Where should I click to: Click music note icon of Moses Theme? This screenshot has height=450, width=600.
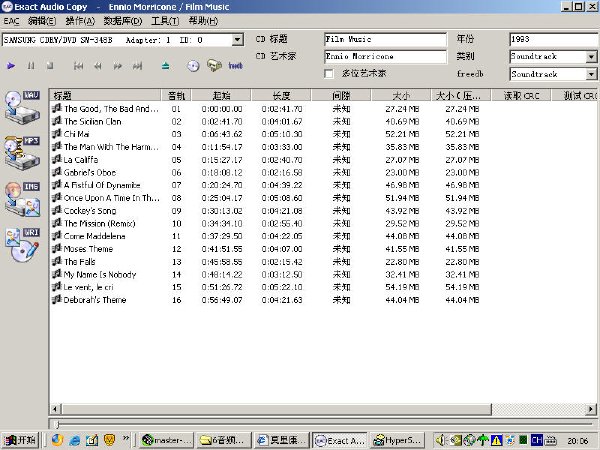57,249
